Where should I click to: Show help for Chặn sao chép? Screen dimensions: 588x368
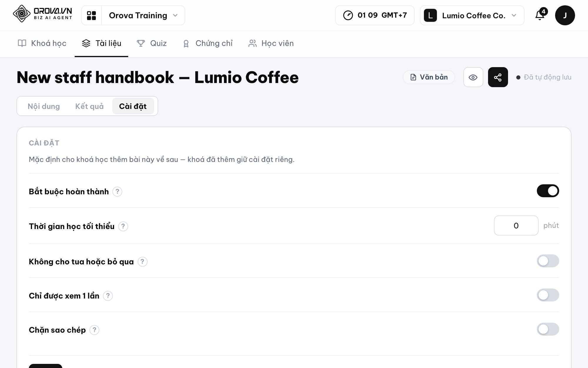(94, 330)
